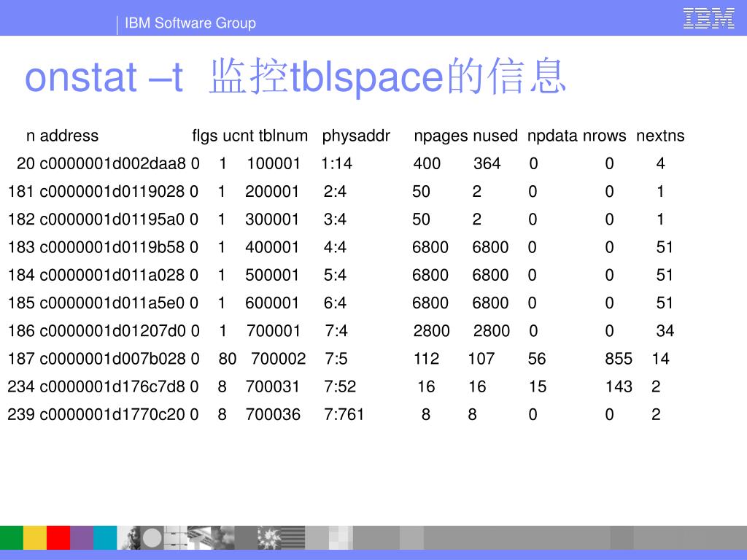The image size is (747, 560).
Task: Click physaddr value '1:14'
Action: 336,164
